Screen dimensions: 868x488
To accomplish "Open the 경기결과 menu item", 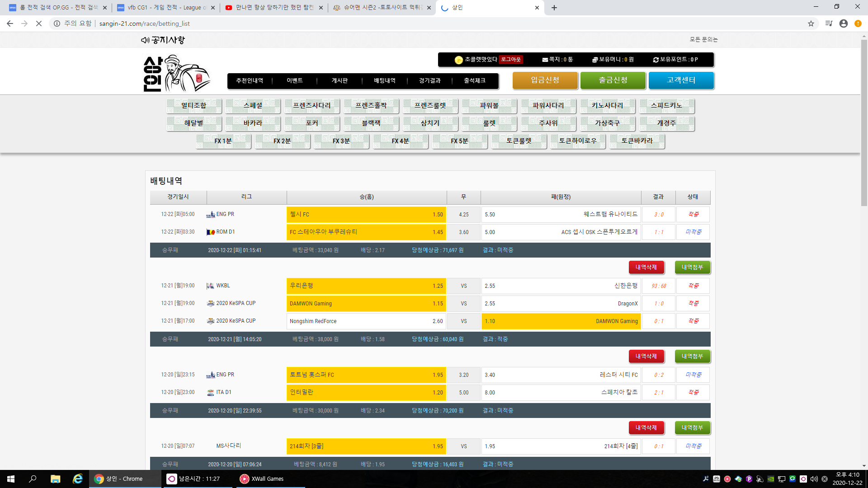I will pos(429,81).
